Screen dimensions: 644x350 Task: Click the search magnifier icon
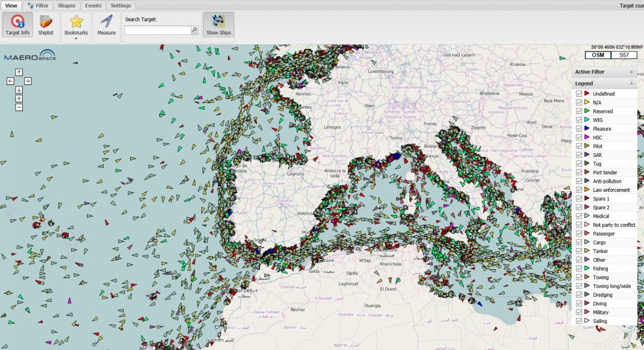click(x=194, y=30)
